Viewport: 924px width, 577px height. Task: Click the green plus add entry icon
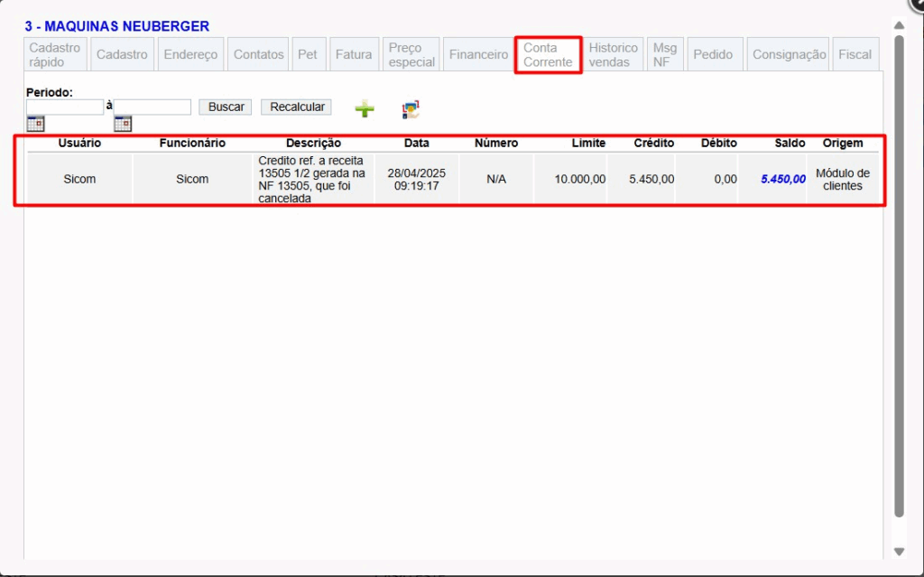365,109
